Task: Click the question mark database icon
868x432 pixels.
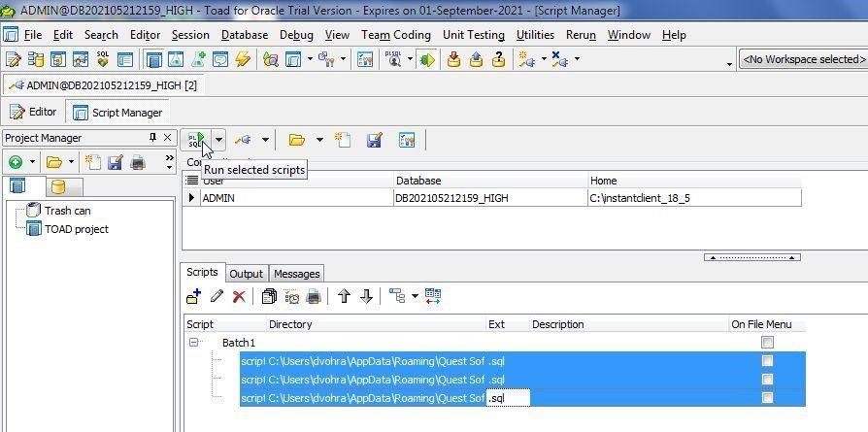Action: coord(499,59)
